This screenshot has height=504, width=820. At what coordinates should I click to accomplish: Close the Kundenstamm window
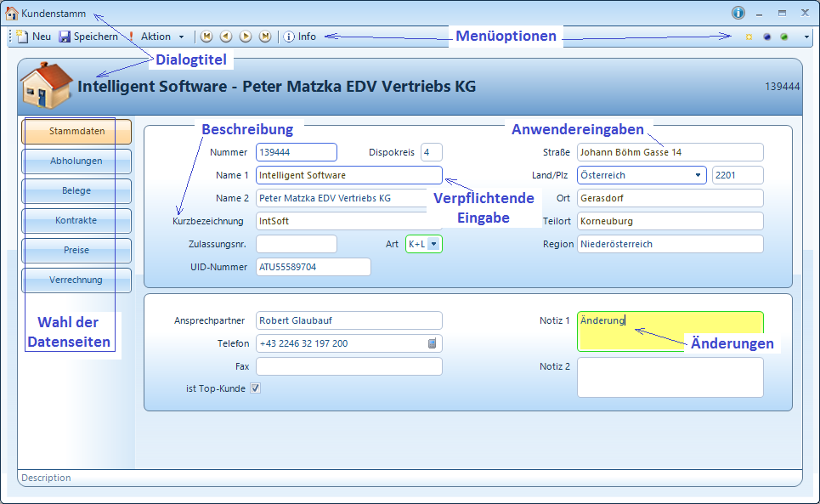point(806,13)
